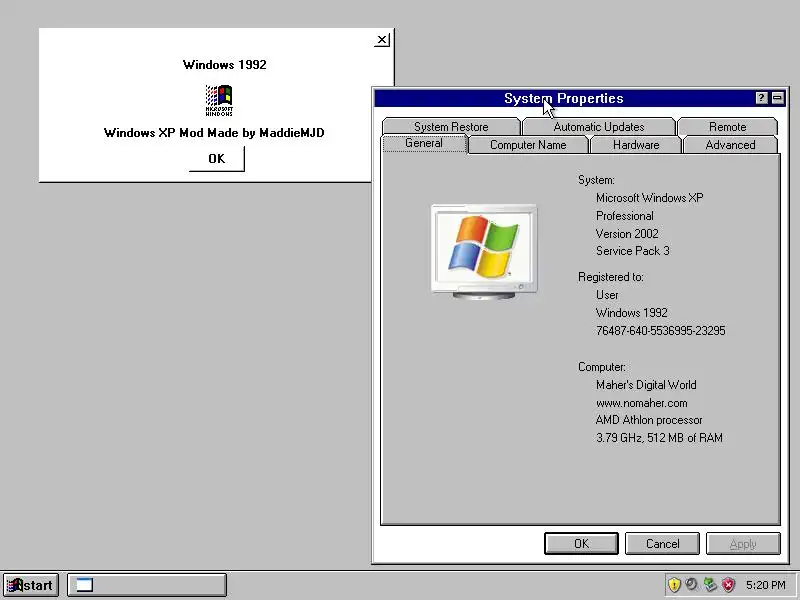Go to the Computer Name tab

click(x=528, y=145)
